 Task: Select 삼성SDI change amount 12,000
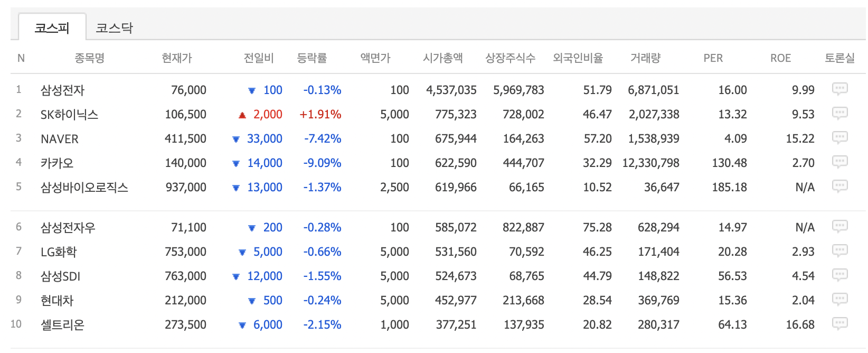[265, 276]
